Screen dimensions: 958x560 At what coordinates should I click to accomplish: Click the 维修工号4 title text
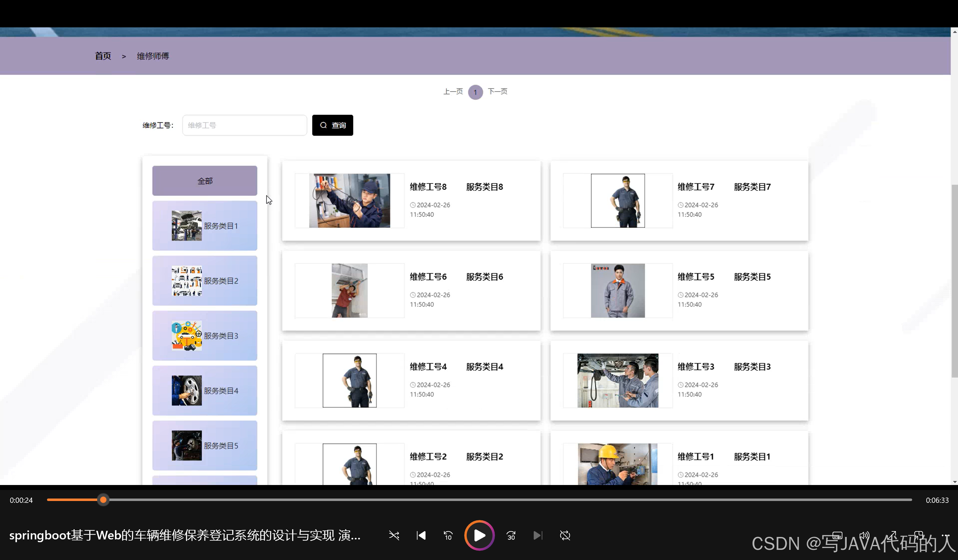428,367
